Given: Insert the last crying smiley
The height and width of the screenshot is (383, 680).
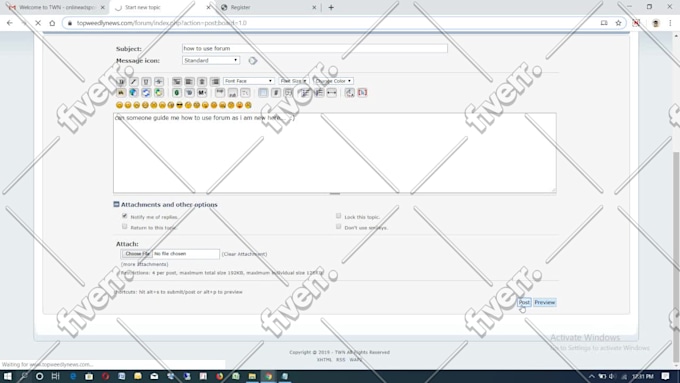Looking at the screenshot, I should pos(248,105).
